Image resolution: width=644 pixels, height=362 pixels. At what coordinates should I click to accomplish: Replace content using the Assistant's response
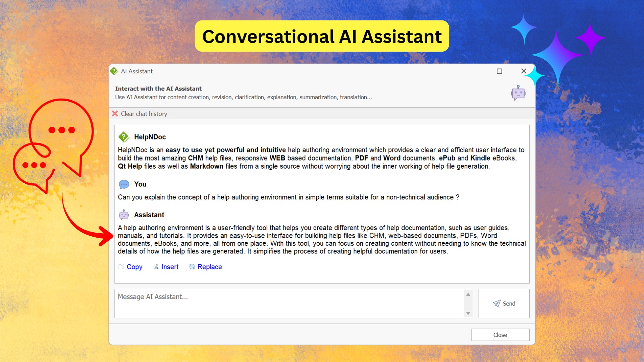(210, 266)
